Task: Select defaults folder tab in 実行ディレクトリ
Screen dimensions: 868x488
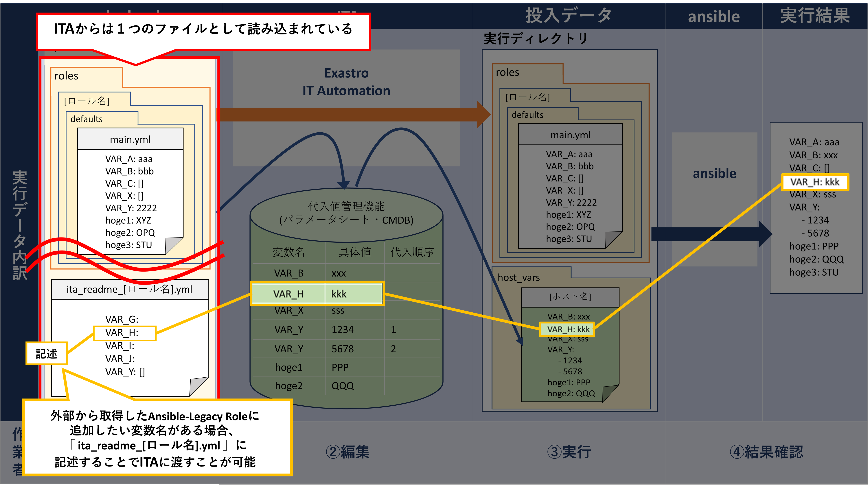Action: click(x=528, y=115)
